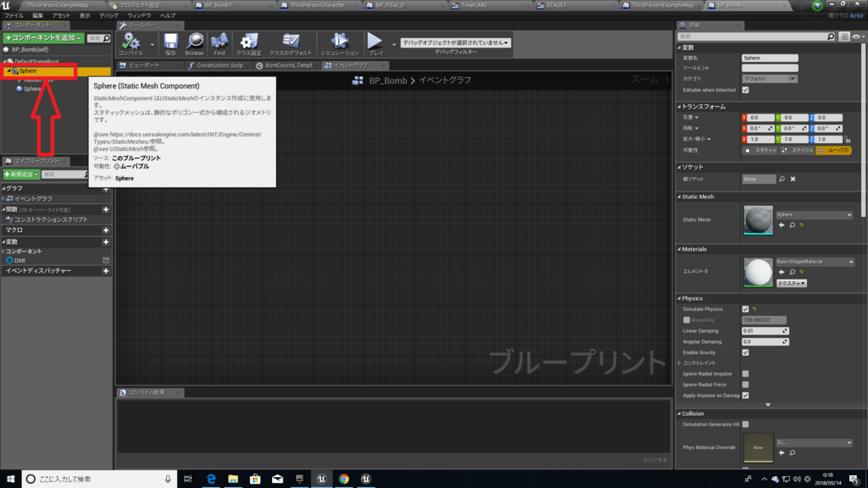The width and height of the screenshot is (868, 488).
Task: Save the blueprint with 保存
Action: click(x=170, y=44)
